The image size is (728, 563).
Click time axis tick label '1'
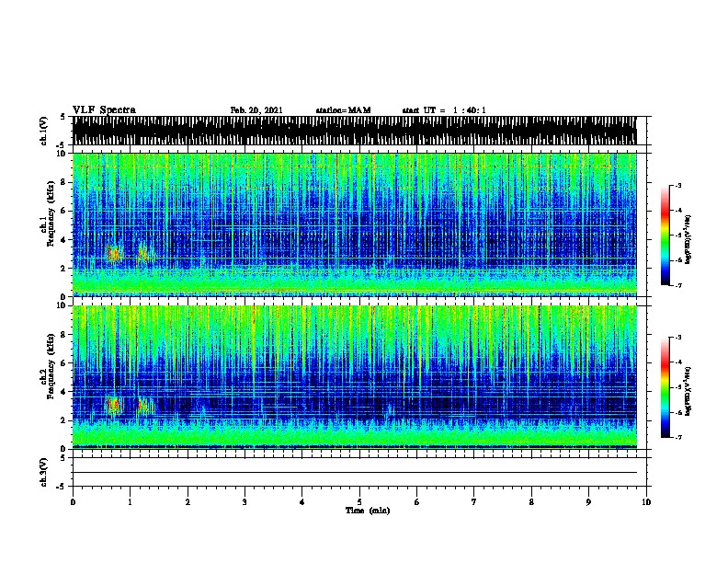pos(130,501)
